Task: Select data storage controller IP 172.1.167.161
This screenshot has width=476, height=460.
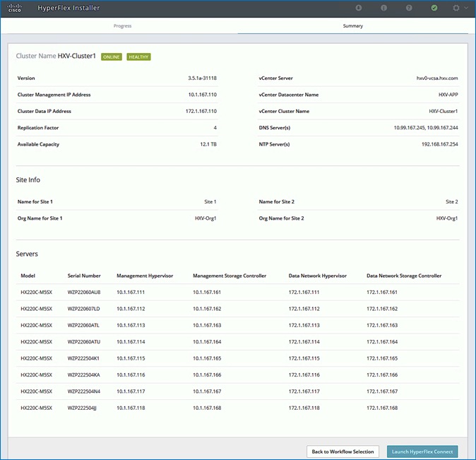Action: pyautogui.click(x=382, y=293)
